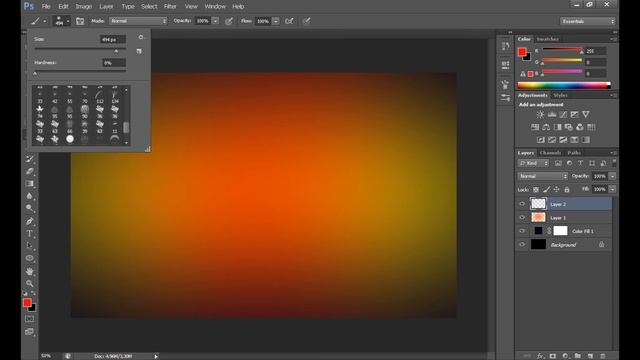Toggle pressure for opacity button

tap(229, 21)
